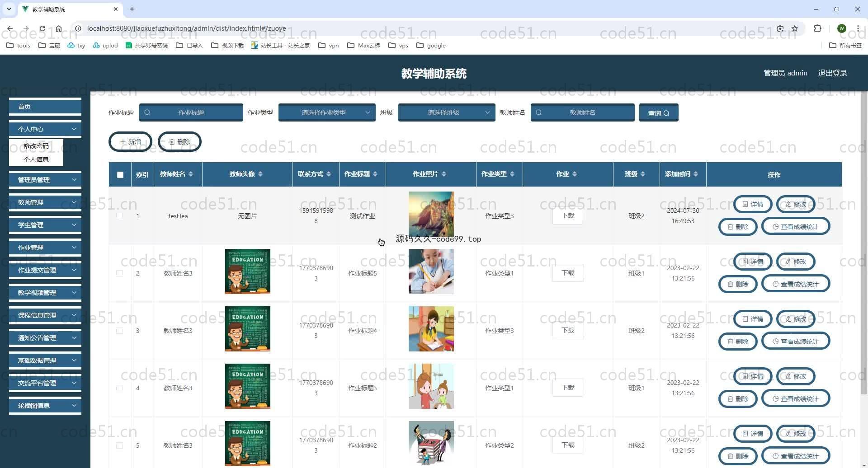Image resolution: width=868 pixels, height=468 pixels.
Task: Open the tools bookmark folder
Action: click(19, 45)
